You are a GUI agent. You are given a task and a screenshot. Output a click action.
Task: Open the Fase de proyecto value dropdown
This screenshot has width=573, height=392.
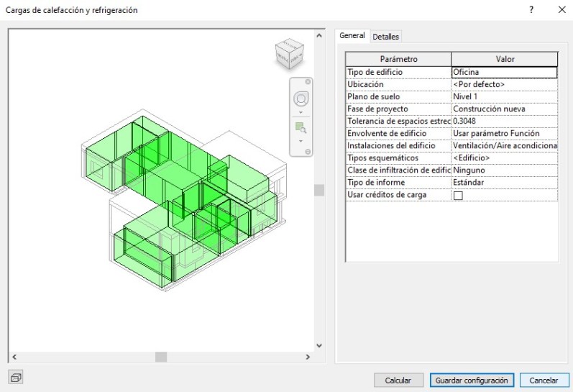click(504, 109)
